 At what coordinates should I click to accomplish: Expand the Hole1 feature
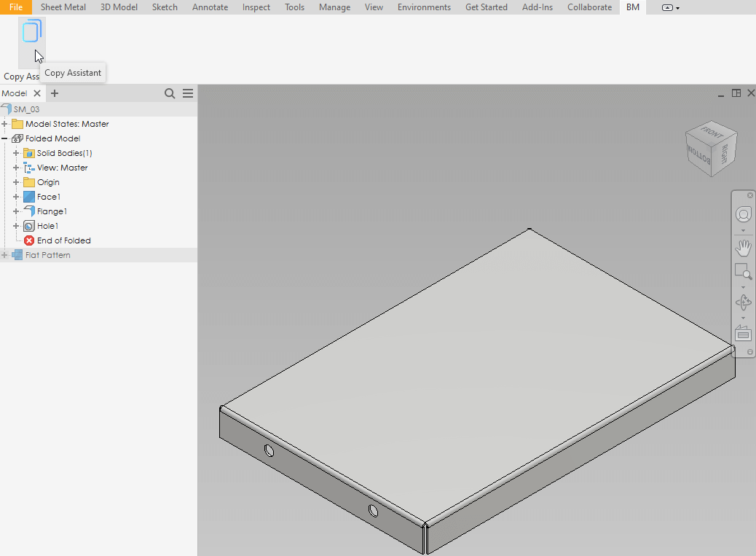(x=16, y=226)
